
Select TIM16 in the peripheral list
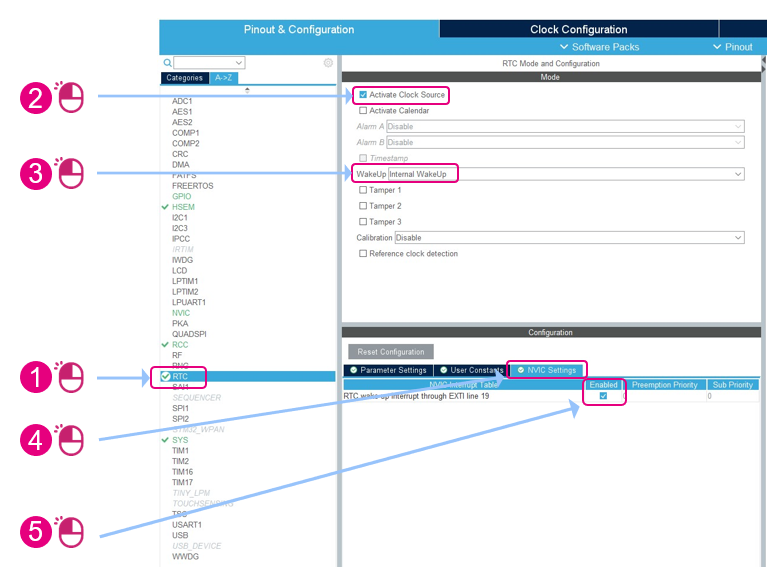click(x=182, y=472)
